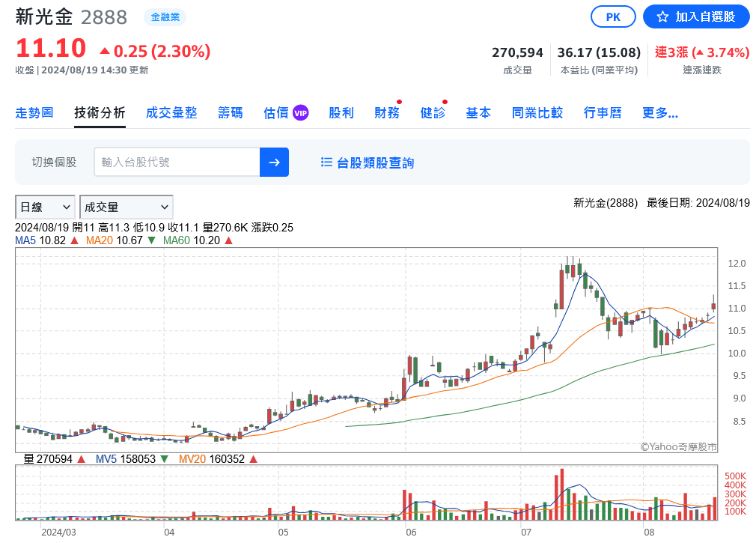Image resolution: width=756 pixels, height=543 pixels.
Task: Click the 金融業 category tag
Action: pos(165,17)
